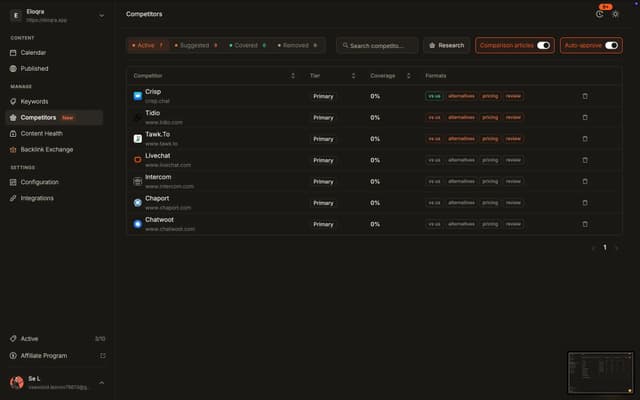Click the screenshot preview thumbnail
This screenshot has height=400, width=640.
tap(600, 373)
